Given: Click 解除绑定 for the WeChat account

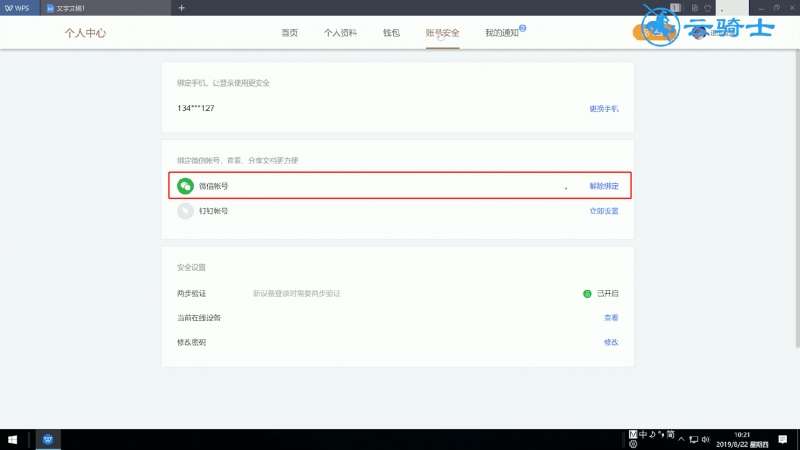Looking at the screenshot, I should tap(604, 186).
